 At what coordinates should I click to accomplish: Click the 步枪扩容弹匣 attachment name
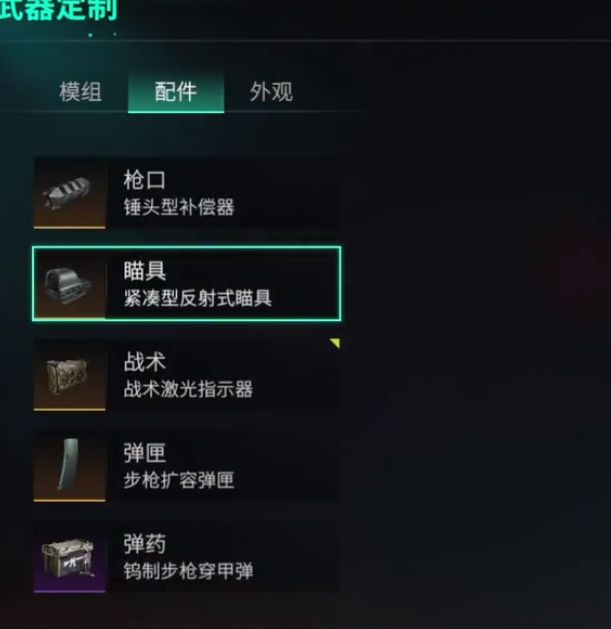pos(179,481)
